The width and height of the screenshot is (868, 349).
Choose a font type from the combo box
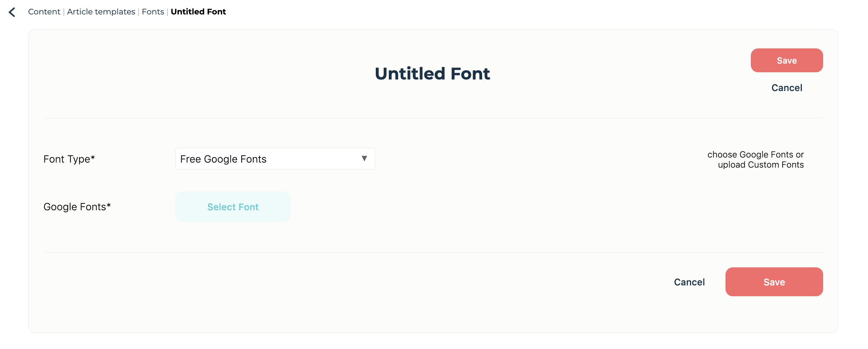tap(275, 159)
